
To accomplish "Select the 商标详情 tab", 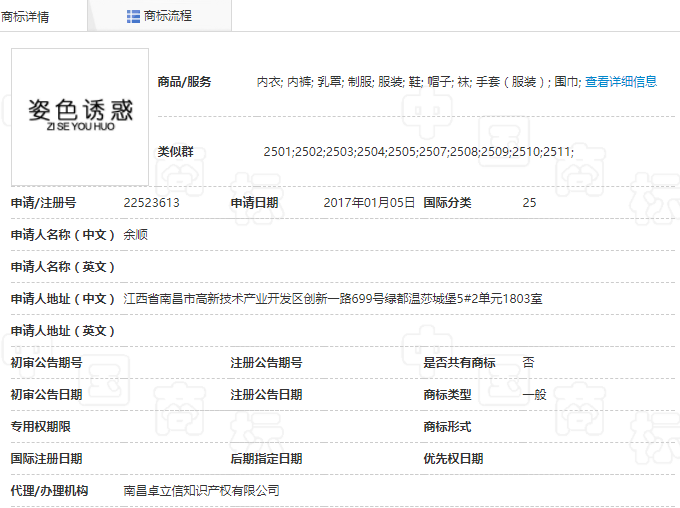I will point(28,16).
